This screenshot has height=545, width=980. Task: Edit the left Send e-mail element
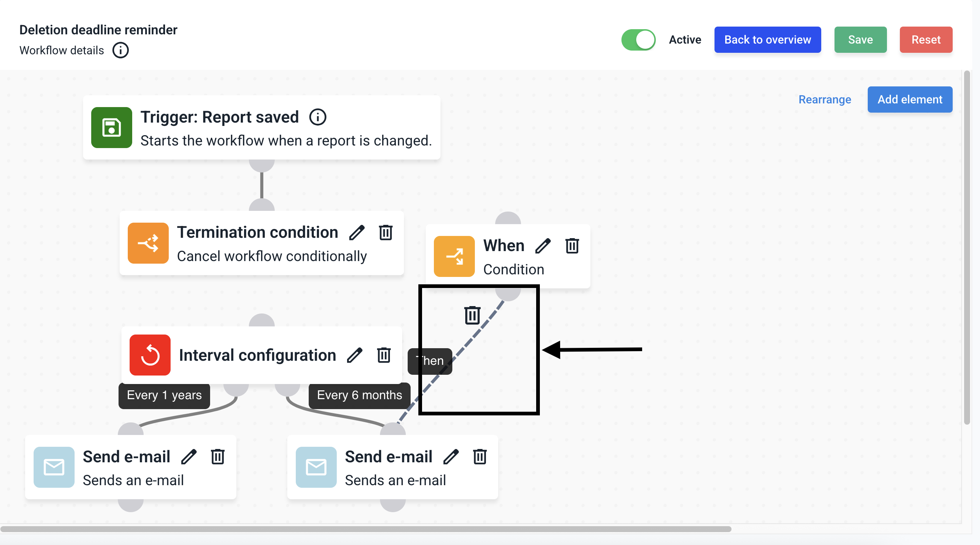click(x=188, y=456)
